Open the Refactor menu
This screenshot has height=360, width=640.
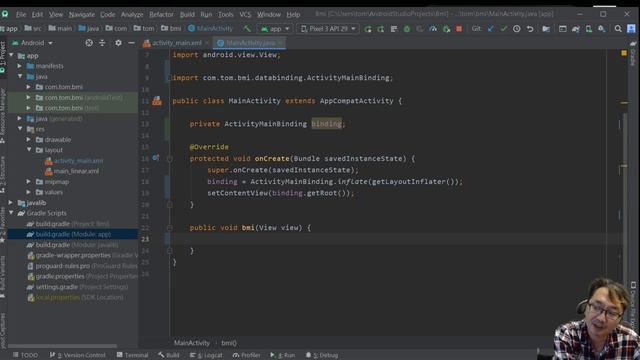coord(161,14)
